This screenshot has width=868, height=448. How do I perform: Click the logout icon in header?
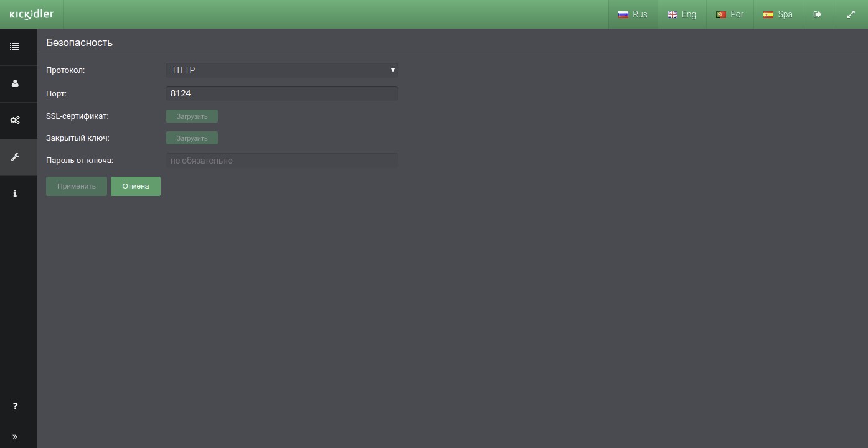[x=818, y=14]
